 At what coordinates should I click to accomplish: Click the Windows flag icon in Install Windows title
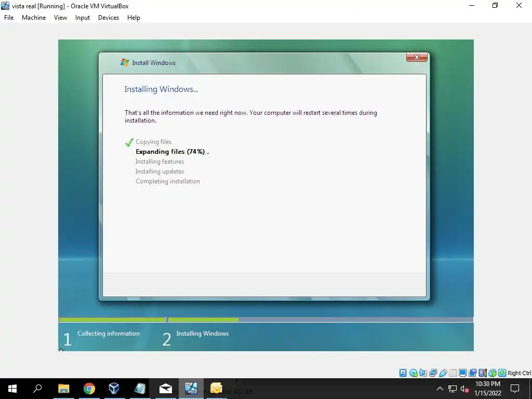pyautogui.click(x=125, y=62)
